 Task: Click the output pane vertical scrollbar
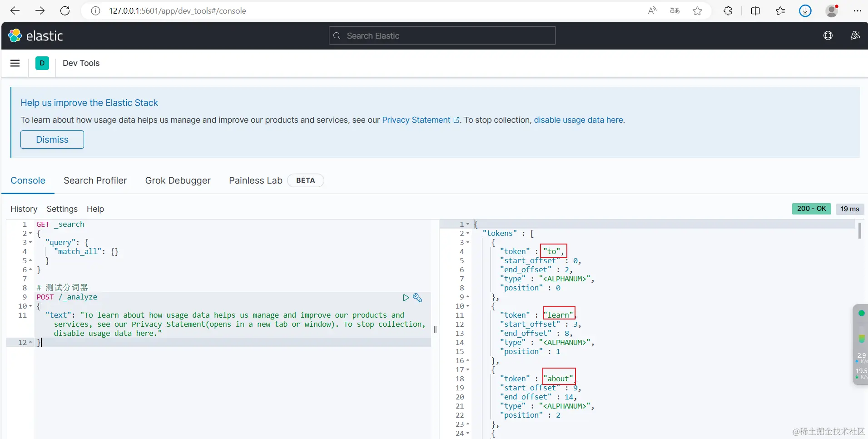(x=860, y=230)
